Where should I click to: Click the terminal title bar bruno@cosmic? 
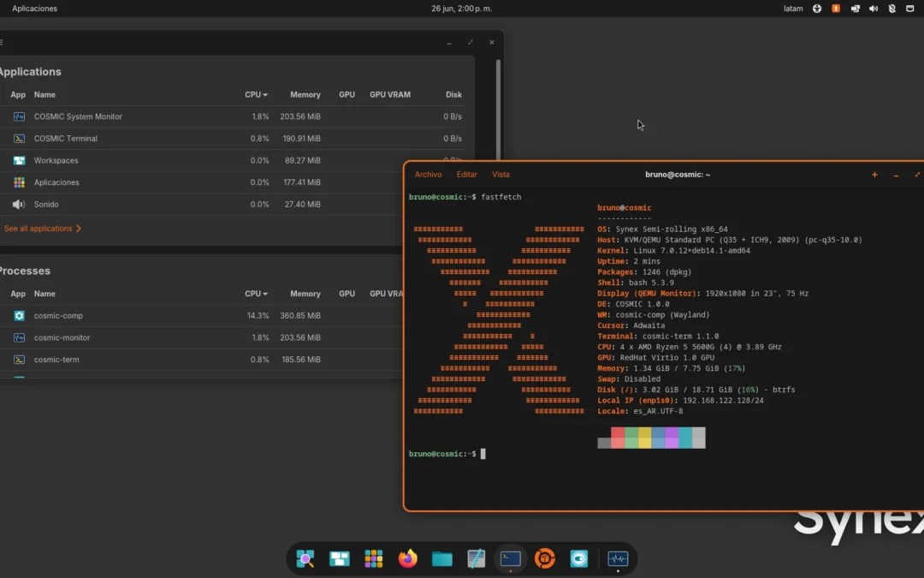pyautogui.click(x=677, y=175)
